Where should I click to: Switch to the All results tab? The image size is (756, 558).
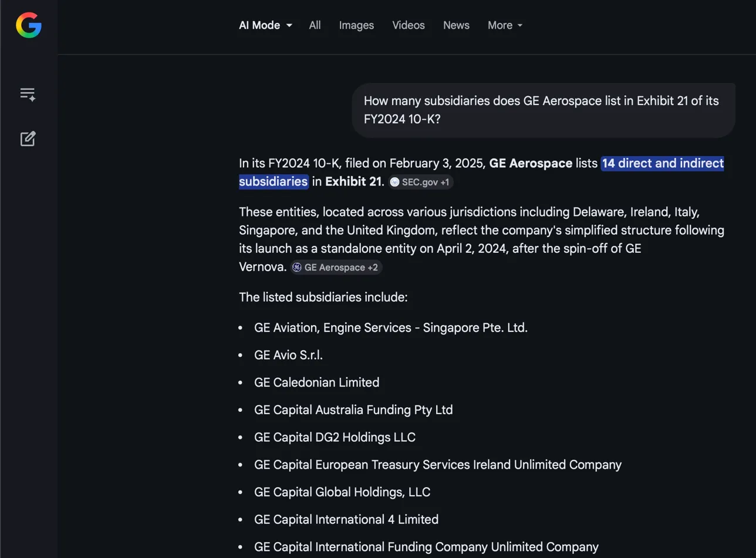tap(315, 25)
